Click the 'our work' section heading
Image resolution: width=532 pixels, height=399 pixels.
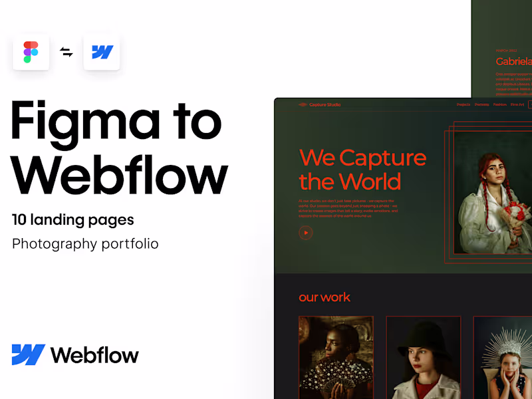325,297
